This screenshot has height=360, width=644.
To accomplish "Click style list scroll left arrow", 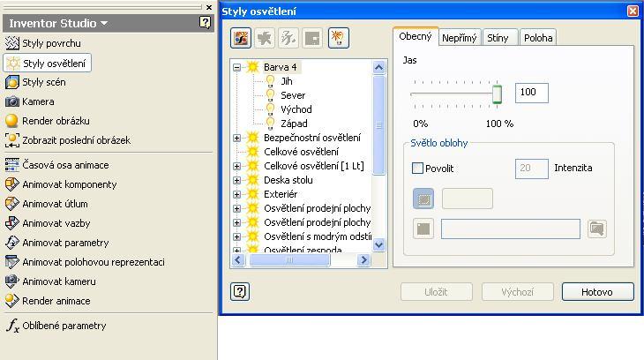I will pyautogui.click(x=238, y=259).
